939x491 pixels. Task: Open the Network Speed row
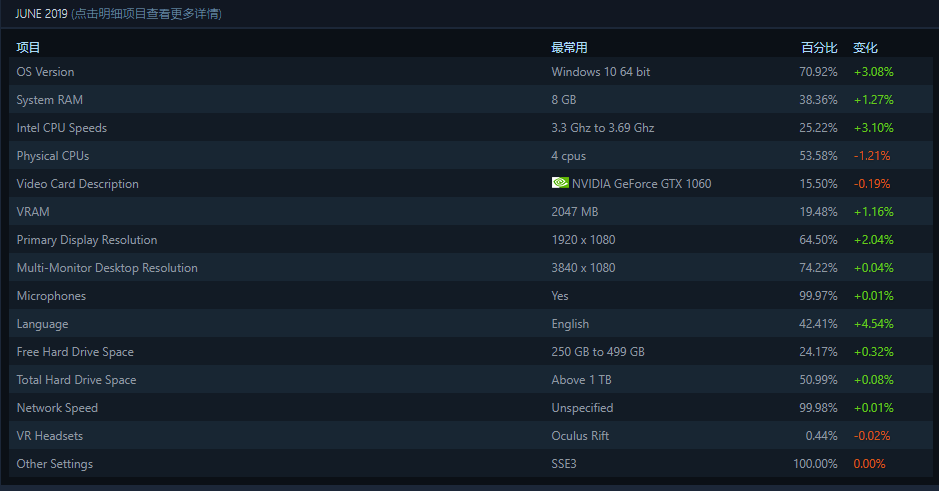pyautogui.click(x=471, y=408)
